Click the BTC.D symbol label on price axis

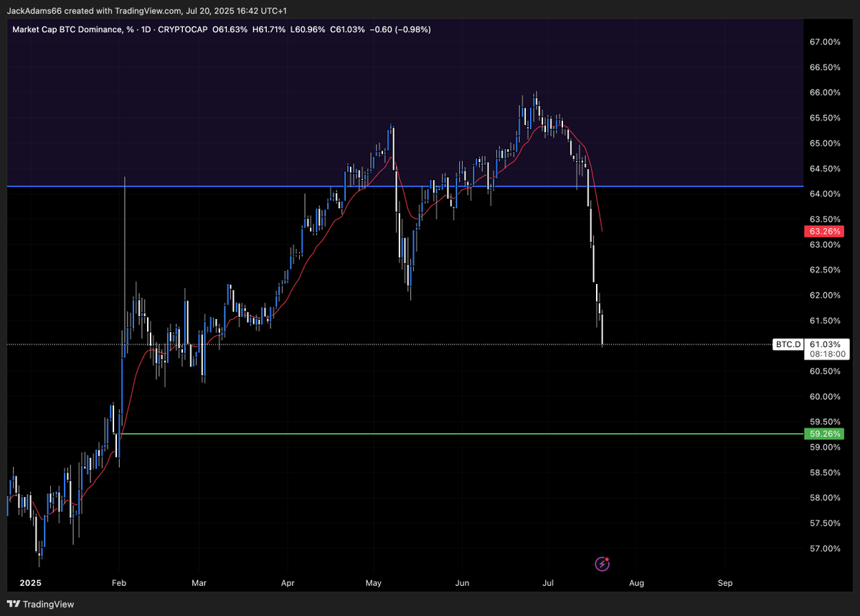click(788, 344)
